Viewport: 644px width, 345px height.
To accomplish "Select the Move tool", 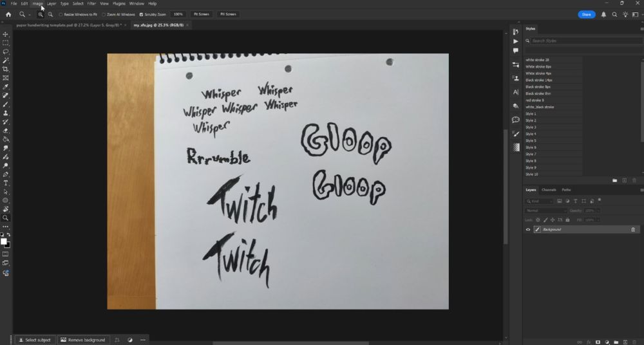I will click(x=6, y=35).
